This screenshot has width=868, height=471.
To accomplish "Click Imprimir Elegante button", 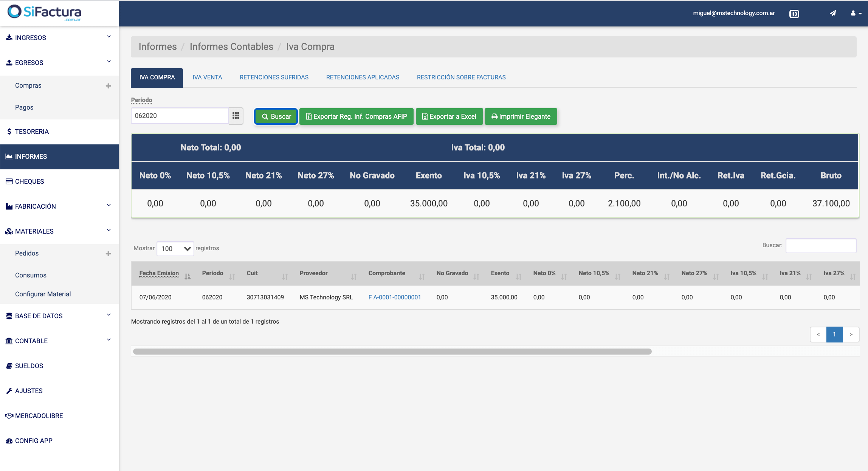I will click(x=521, y=116).
